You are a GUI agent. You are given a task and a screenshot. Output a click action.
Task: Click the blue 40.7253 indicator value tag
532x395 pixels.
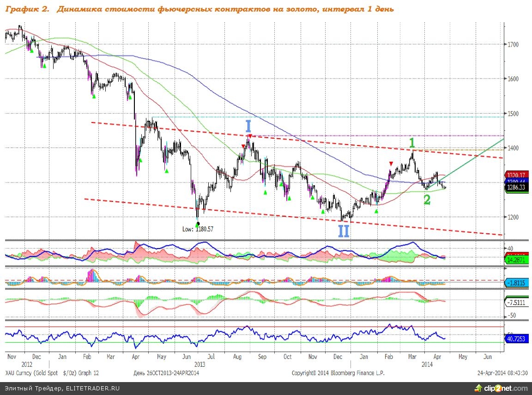tap(517, 338)
